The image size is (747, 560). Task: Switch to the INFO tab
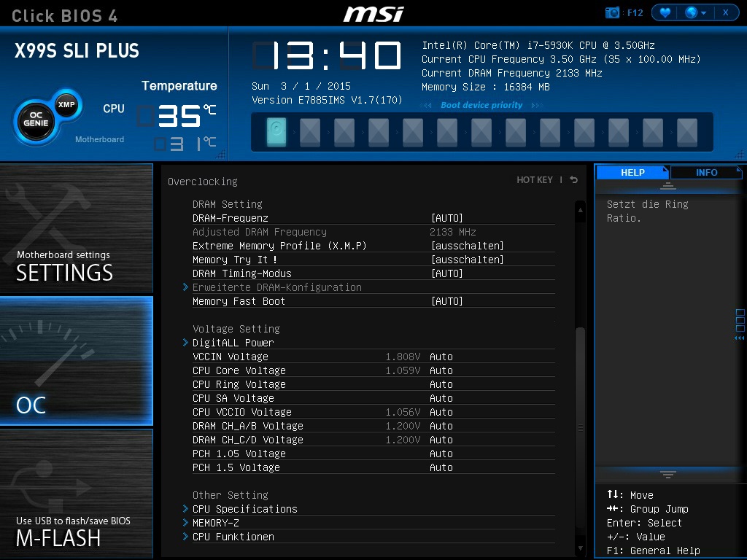pyautogui.click(x=706, y=172)
